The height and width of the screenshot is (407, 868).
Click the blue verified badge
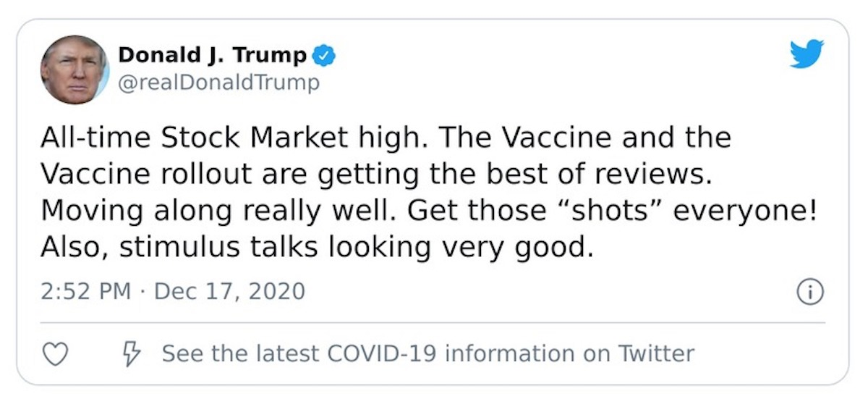(x=323, y=55)
